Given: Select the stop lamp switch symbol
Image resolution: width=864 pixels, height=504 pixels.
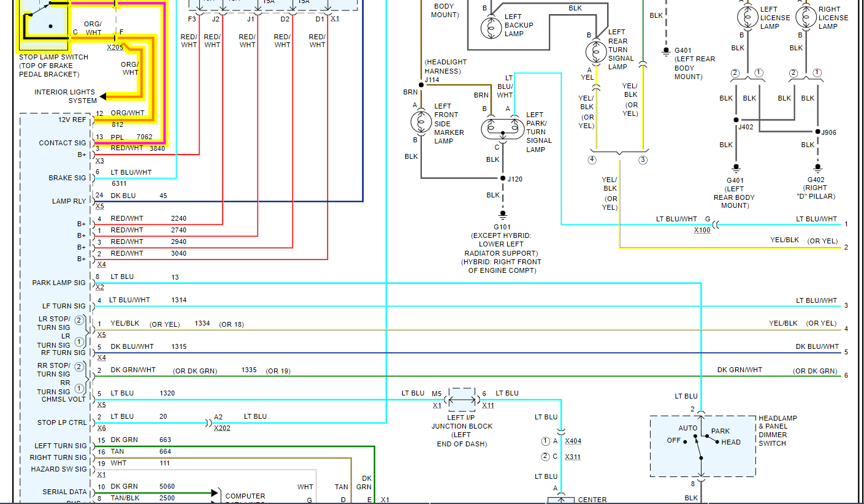Looking at the screenshot, I should (43, 23).
